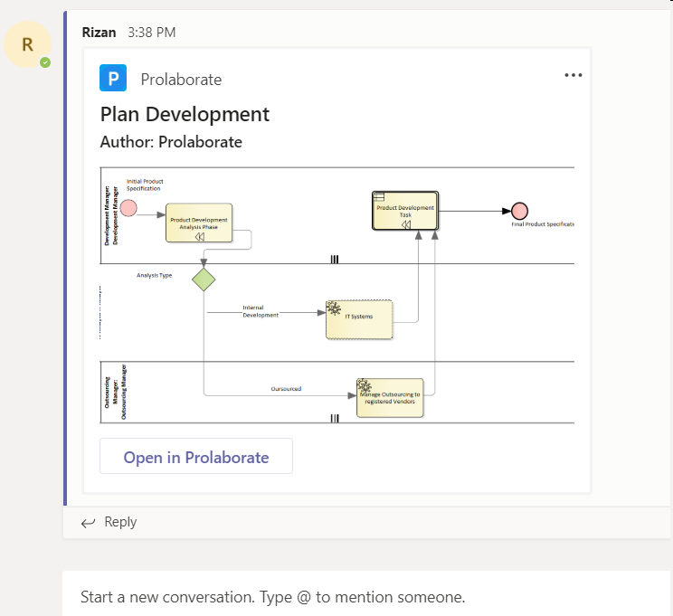The height and width of the screenshot is (616, 673).
Task: Click the green presence status badge
Action: point(45,62)
